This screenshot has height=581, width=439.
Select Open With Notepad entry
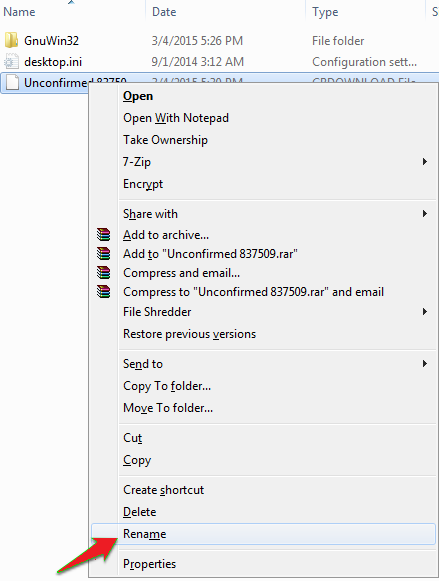(x=176, y=118)
